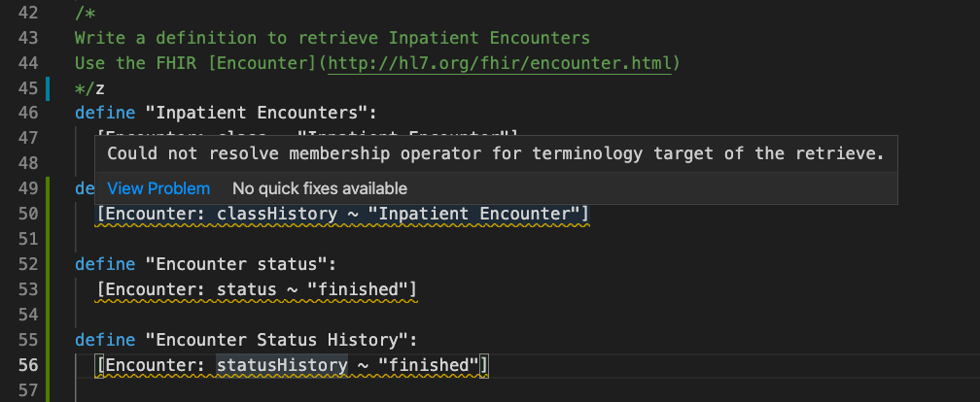Click the "Encounter Status History" definition name
980x402 pixels.
pyautogui.click(x=281, y=340)
